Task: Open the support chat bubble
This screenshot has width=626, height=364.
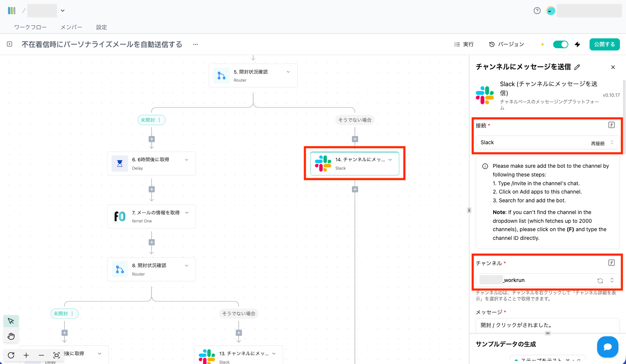Action: (x=607, y=347)
